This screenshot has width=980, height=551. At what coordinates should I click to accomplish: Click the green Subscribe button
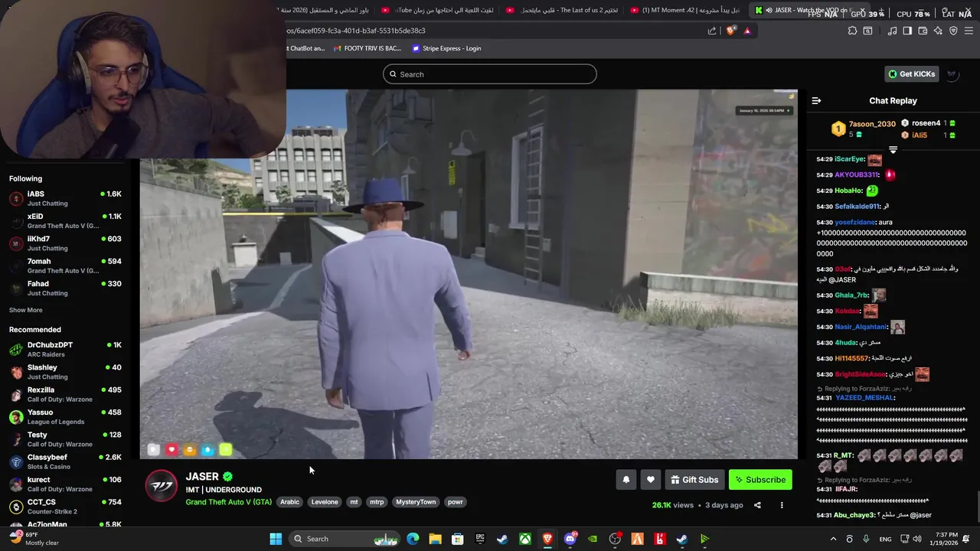(760, 480)
